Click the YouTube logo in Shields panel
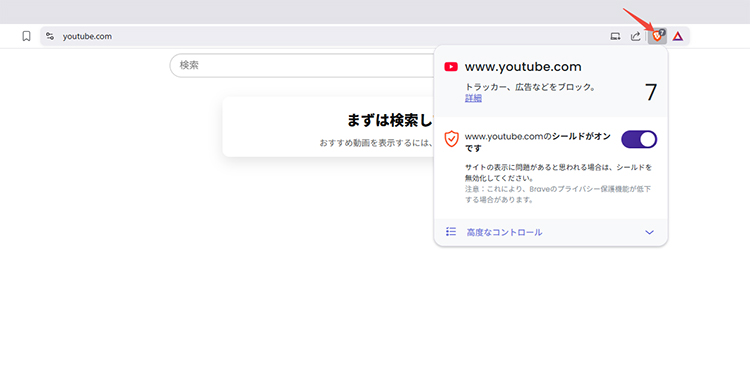Image resolution: width=750 pixels, height=385 pixels. [451, 67]
